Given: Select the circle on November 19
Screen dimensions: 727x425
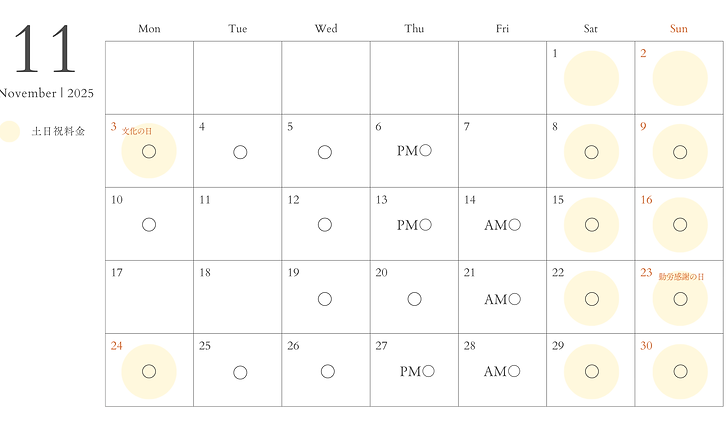Looking at the screenshot, I should pos(325,299).
